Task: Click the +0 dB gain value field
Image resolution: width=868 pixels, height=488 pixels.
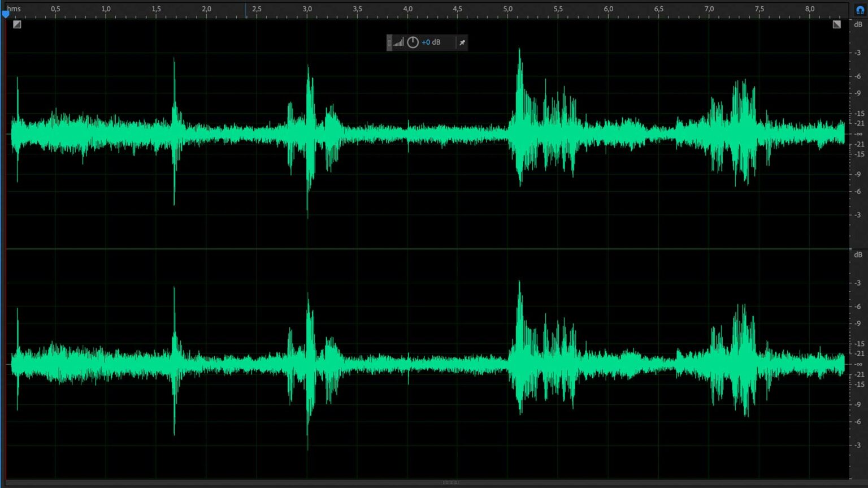Action: coord(431,42)
